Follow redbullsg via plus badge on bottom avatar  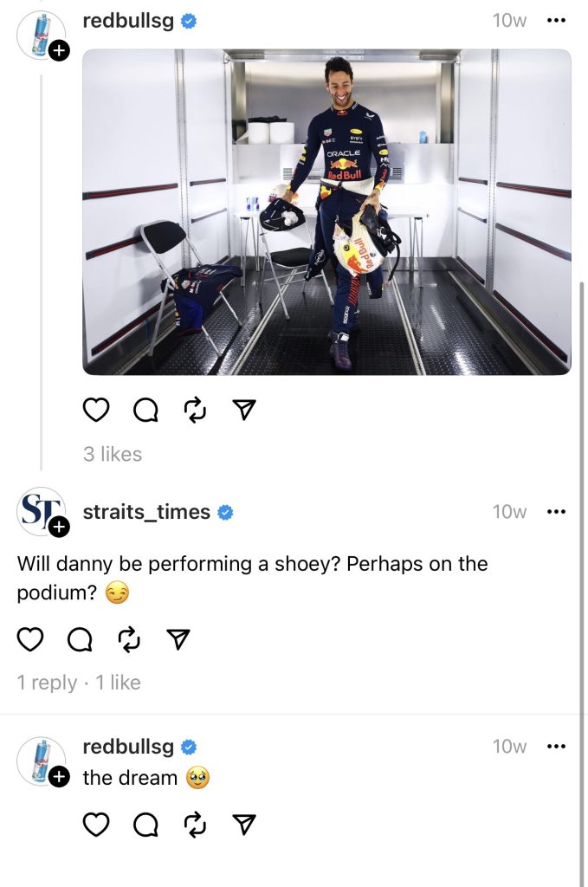59,777
